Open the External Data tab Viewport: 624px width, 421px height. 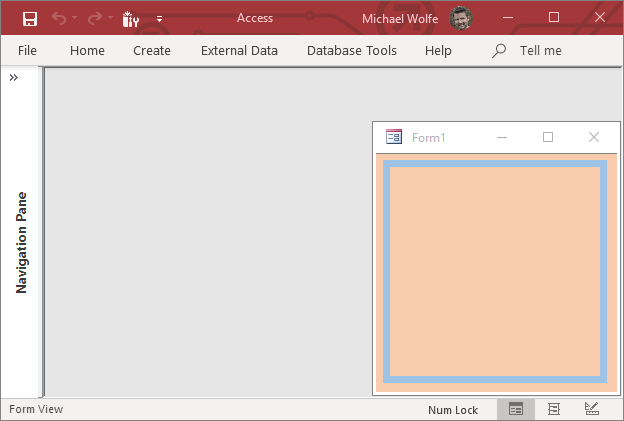point(239,51)
